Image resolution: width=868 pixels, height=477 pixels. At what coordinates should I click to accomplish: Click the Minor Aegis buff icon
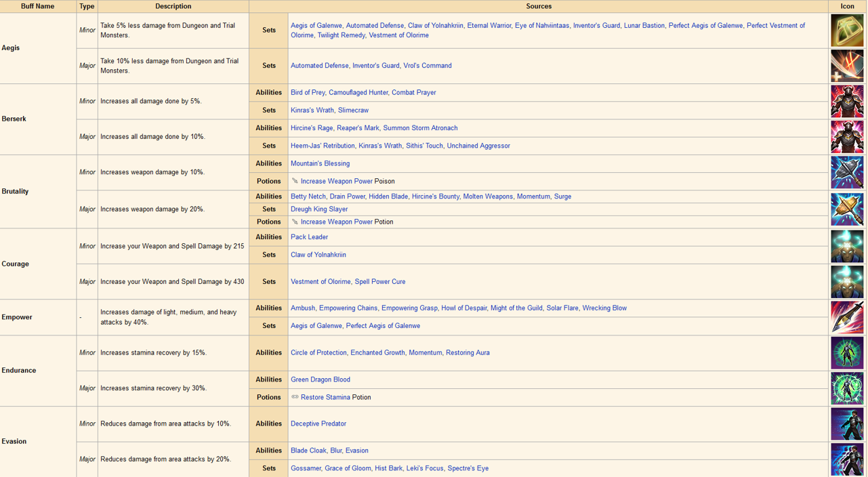[847, 30]
